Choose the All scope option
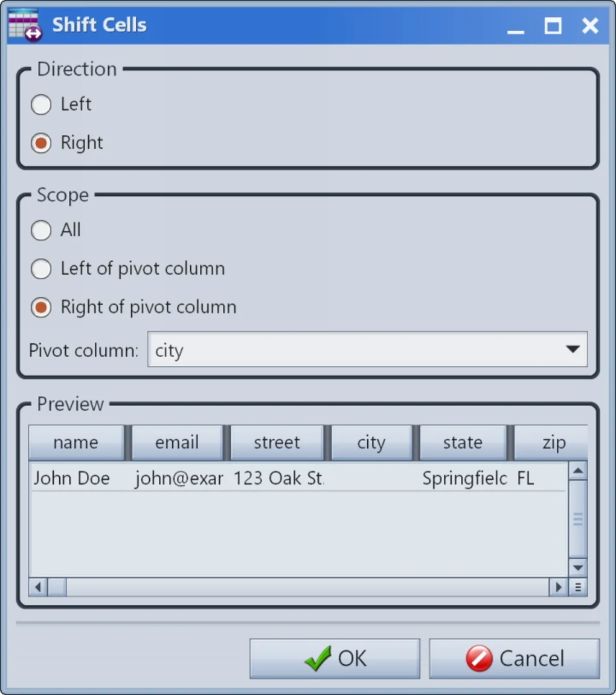The width and height of the screenshot is (616, 695). 41,230
